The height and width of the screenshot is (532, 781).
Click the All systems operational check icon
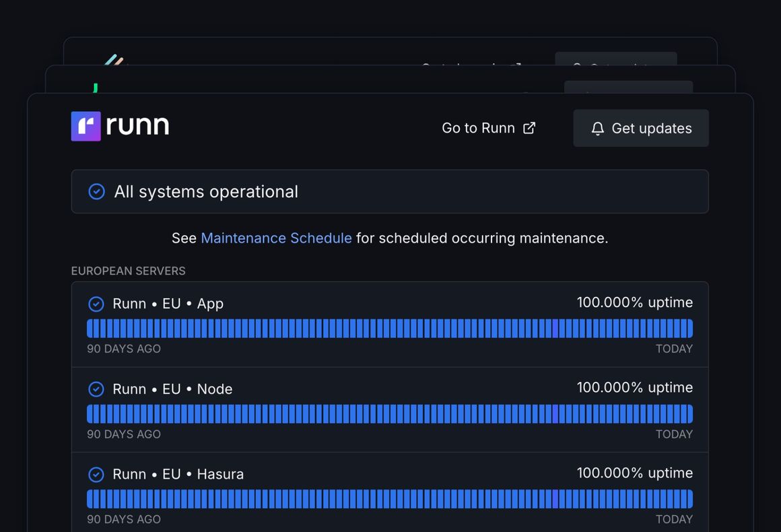(97, 191)
